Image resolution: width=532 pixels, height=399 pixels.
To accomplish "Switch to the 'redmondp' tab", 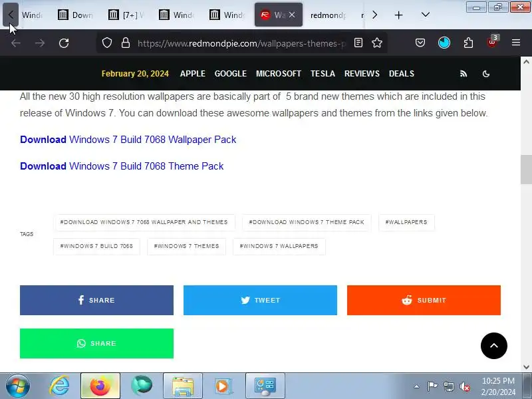I will [x=329, y=15].
